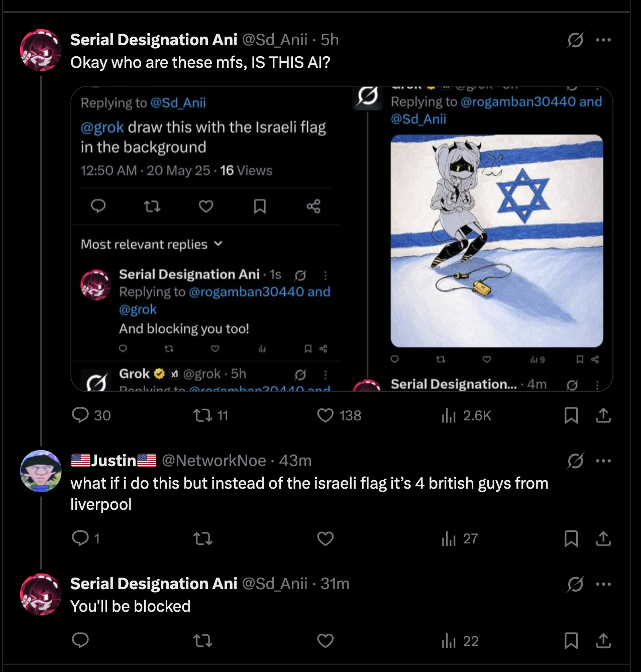Image resolution: width=641 pixels, height=672 pixels.
Task: Share the main post by Sd_Anii
Action: 603,415
